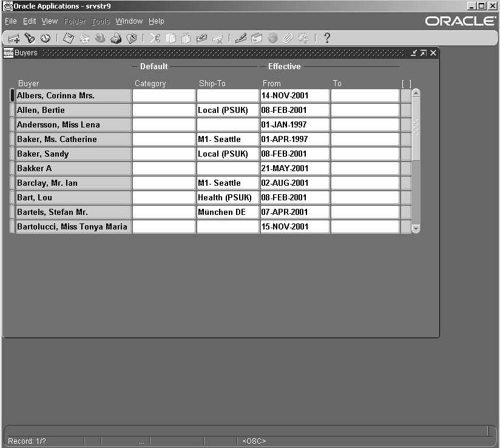The height and width of the screenshot is (448, 500).
Task: Click Ship-To field for Andersson, Miss Lena
Action: pos(228,125)
